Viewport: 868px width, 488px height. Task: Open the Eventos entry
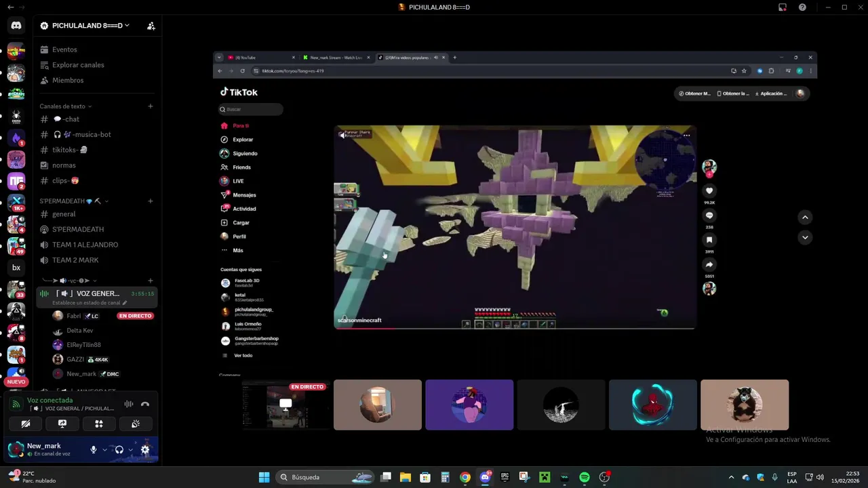(98, 49)
